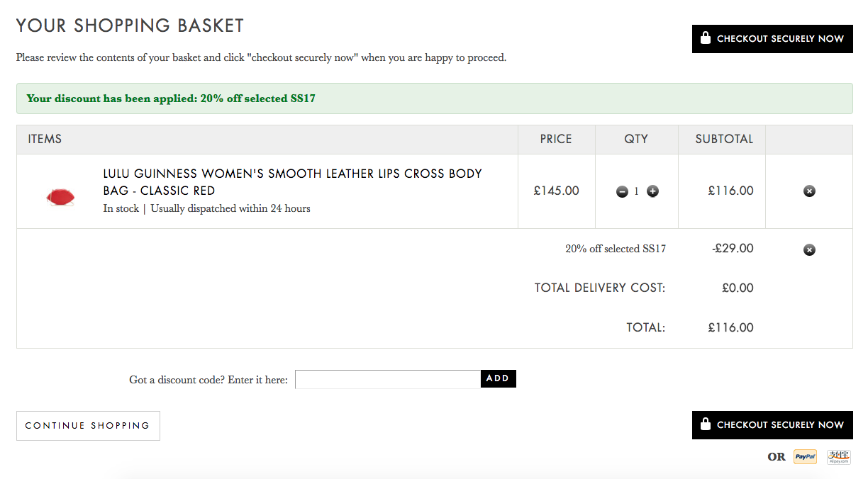This screenshot has height=479, width=868.
Task: Click the Your Shopping Basket heading
Action: [x=130, y=26]
